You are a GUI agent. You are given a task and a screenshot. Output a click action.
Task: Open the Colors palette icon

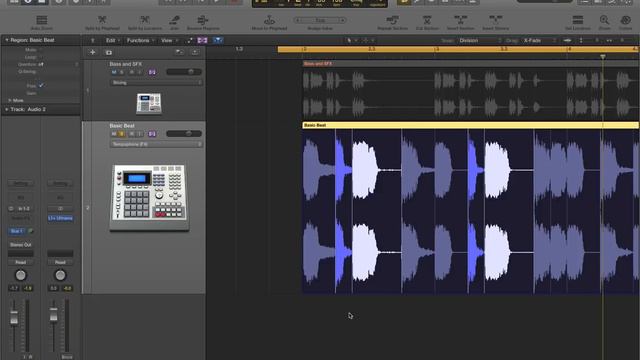pos(625,20)
